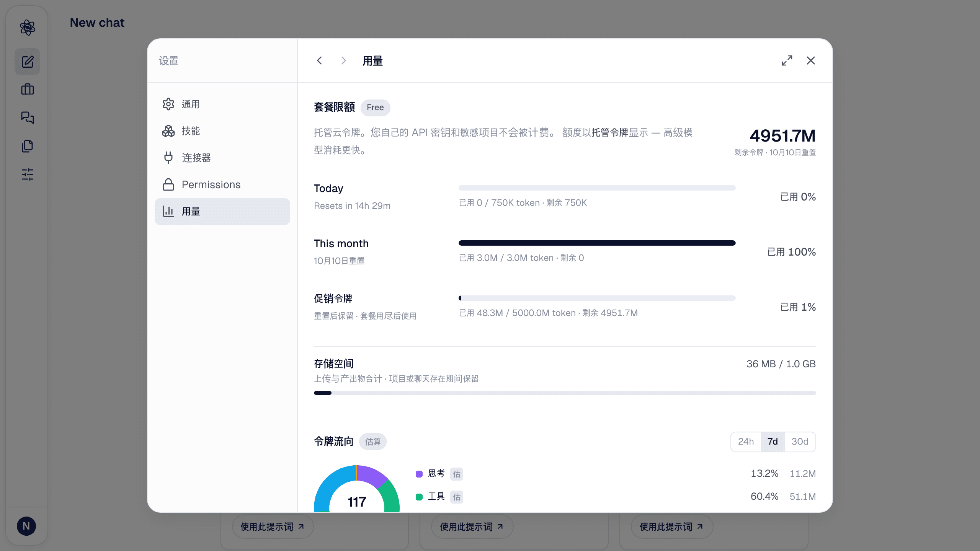
Task: Click the green 工具 legend swatch
Action: 419,497
